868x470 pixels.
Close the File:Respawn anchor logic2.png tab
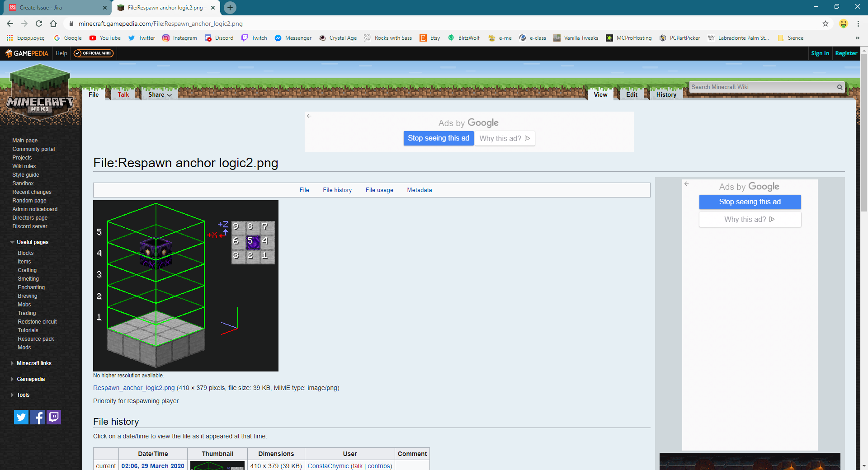click(x=213, y=8)
